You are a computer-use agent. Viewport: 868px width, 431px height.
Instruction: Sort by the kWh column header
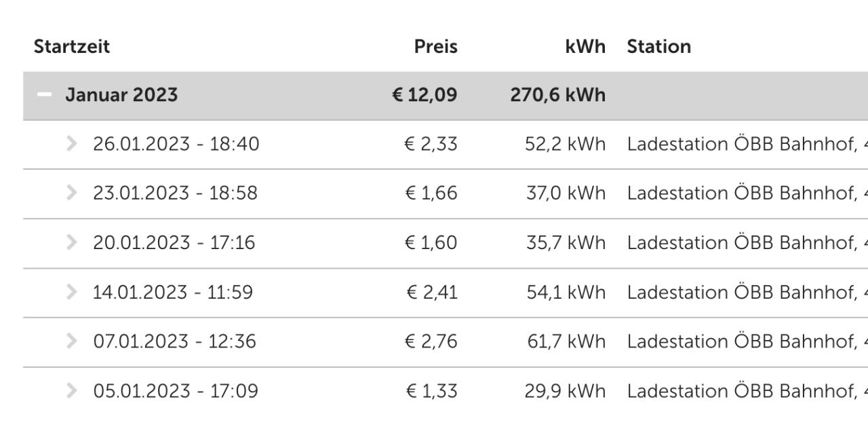585,46
